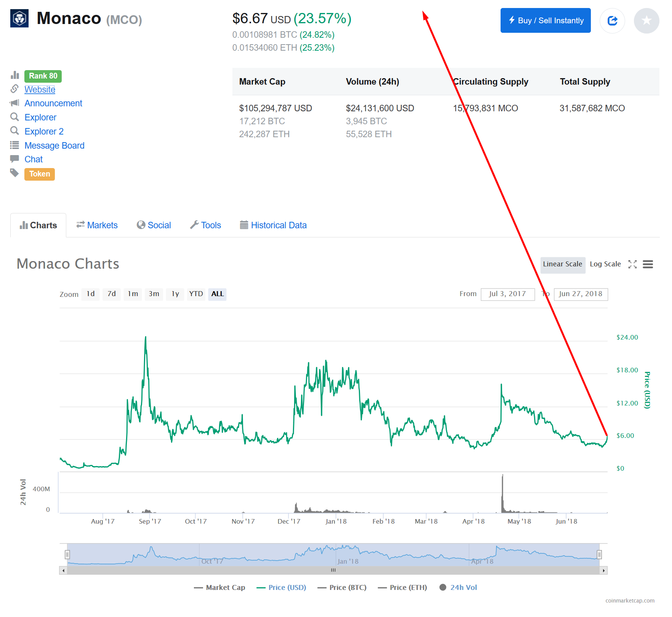Click the 0.01534060 ETH price text
Image resolution: width=672 pixels, height=617 pixels.
click(265, 48)
